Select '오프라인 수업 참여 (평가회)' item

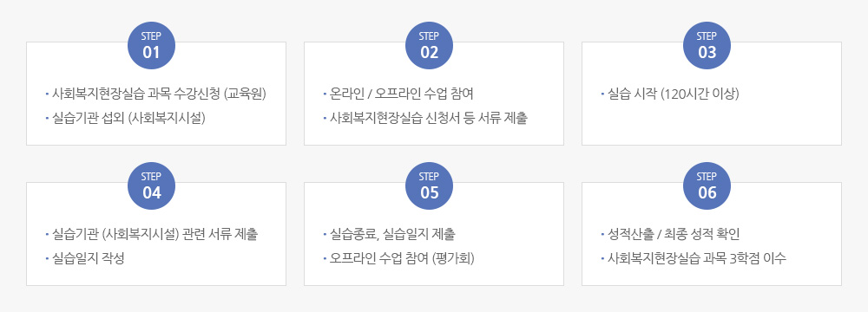click(403, 259)
